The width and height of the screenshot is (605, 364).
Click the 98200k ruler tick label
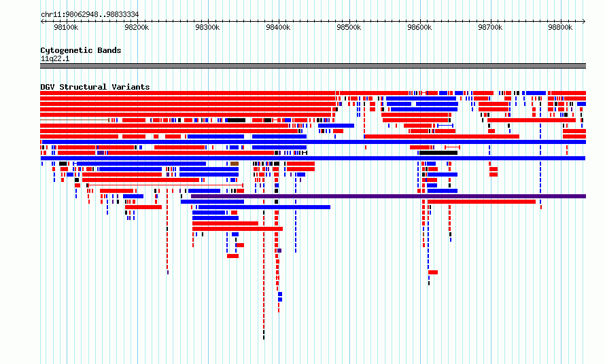point(137,27)
